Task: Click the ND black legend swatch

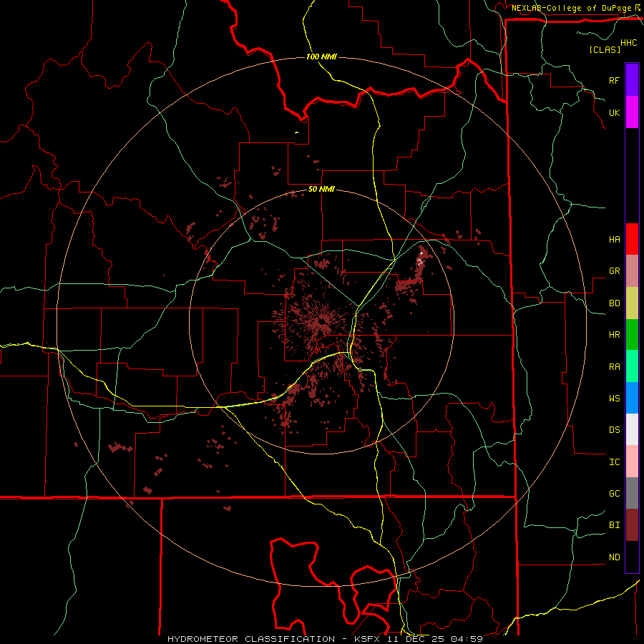Action: click(x=632, y=557)
